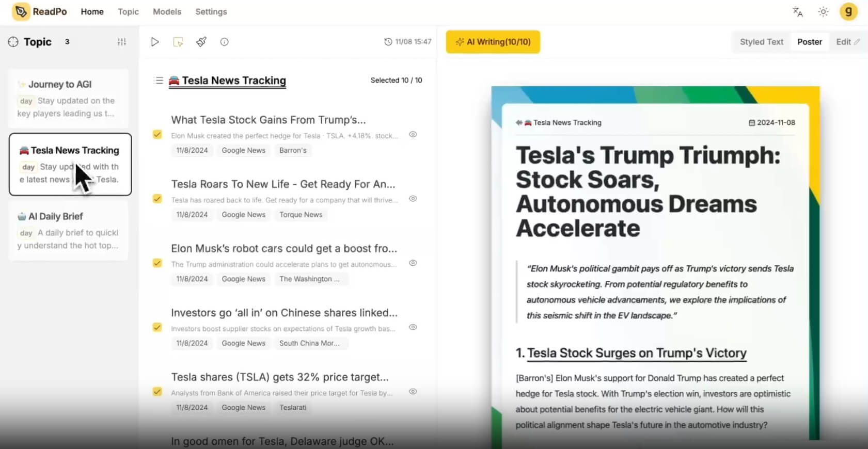The width and height of the screenshot is (868, 449).
Task: Click the ReadPo logo icon
Action: pos(21,11)
